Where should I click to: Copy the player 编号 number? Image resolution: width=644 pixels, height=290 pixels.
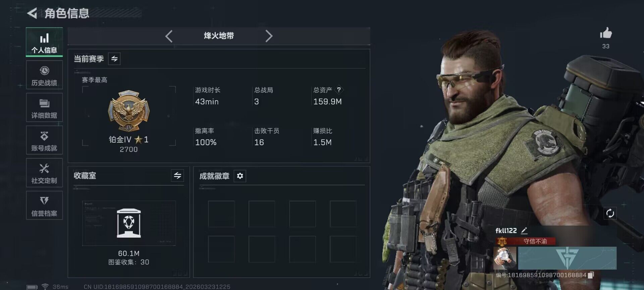[x=591, y=275]
